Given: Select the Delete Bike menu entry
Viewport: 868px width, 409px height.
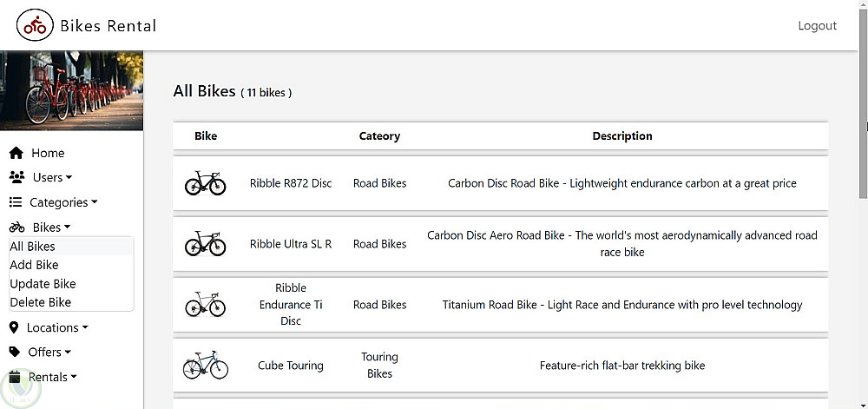Looking at the screenshot, I should tap(41, 302).
